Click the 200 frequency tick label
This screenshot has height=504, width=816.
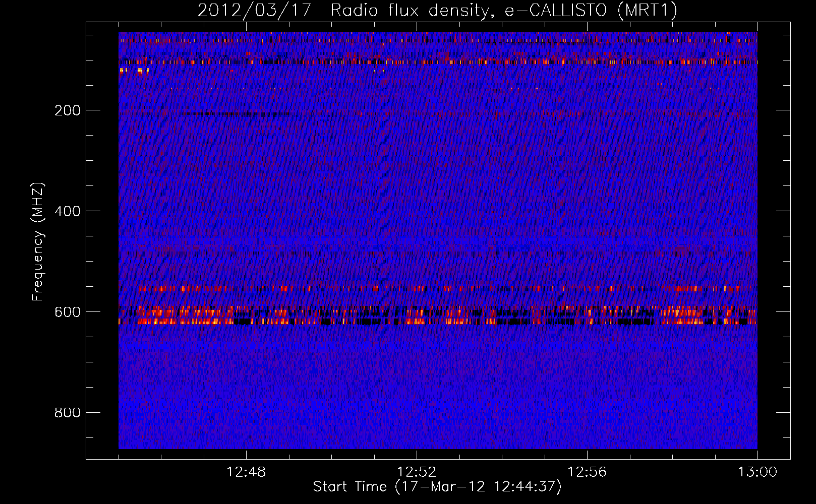click(68, 110)
